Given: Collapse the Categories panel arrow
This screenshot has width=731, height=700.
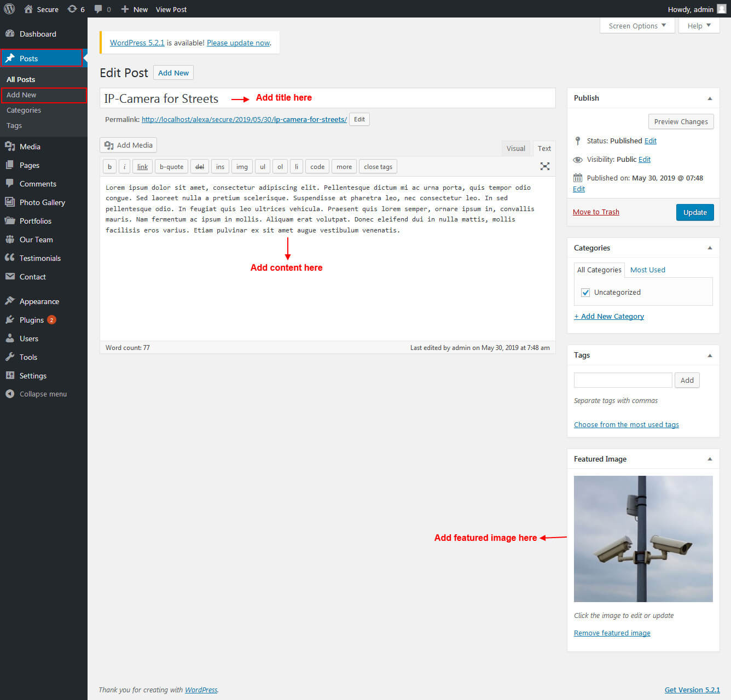Looking at the screenshot, I should (710, 248).
